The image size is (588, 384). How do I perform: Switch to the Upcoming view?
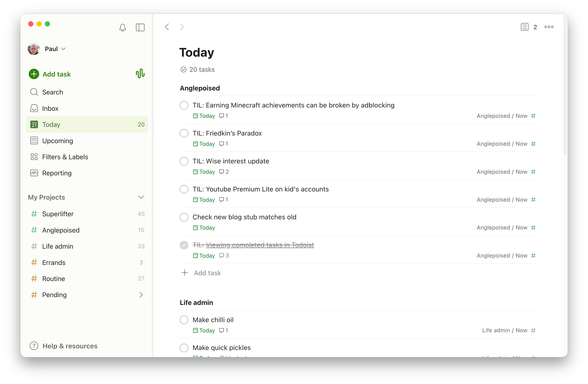point(87,141)
